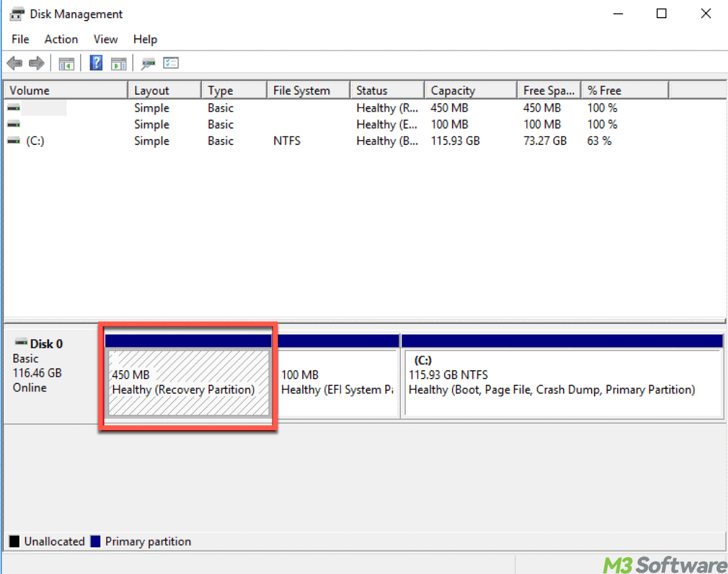Viewport: 728px width, 574px height.
Task: Open the File menu
Action: click(20, 39)
